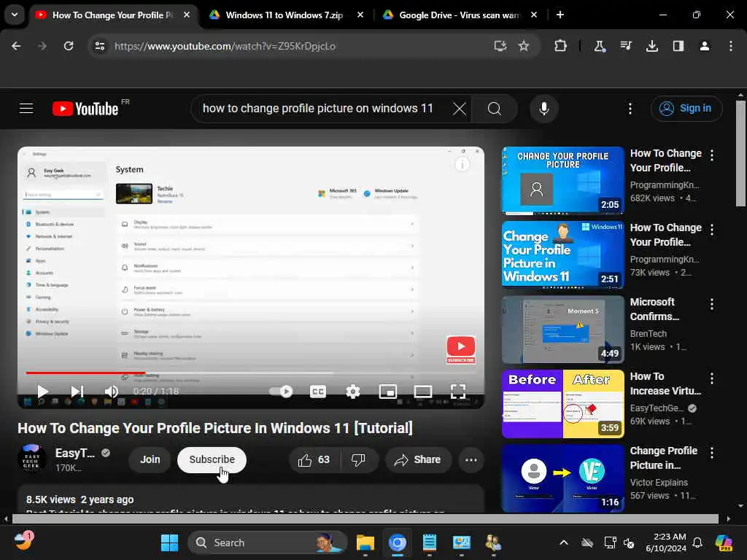
Task: Open the browser profile avatar icon
Action: (704, 46)
